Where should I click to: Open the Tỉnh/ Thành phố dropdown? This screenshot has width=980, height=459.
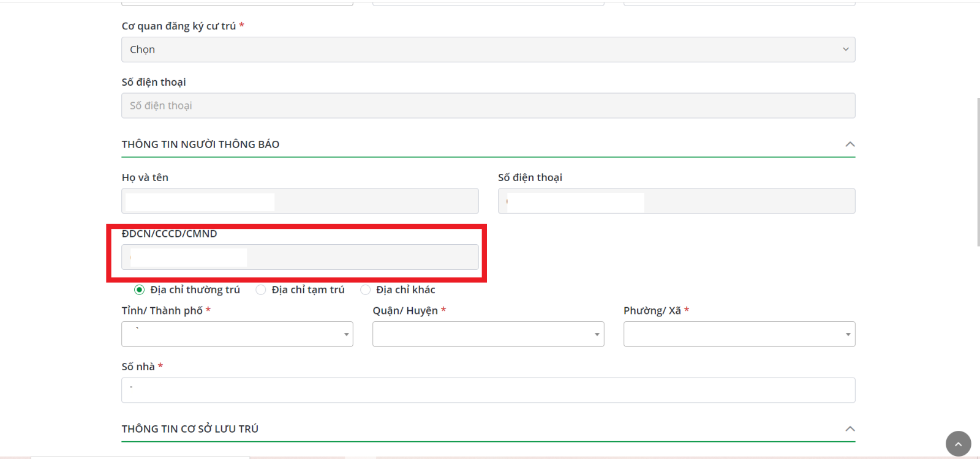237,334
